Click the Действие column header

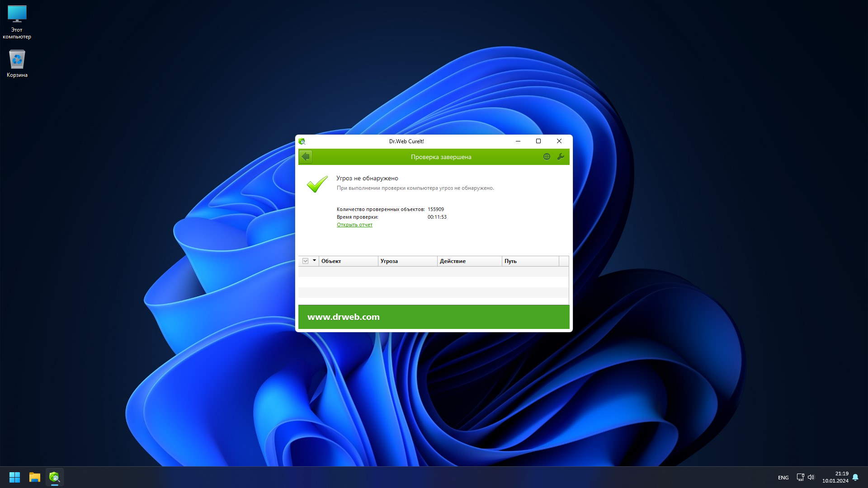tap(469, 261)
